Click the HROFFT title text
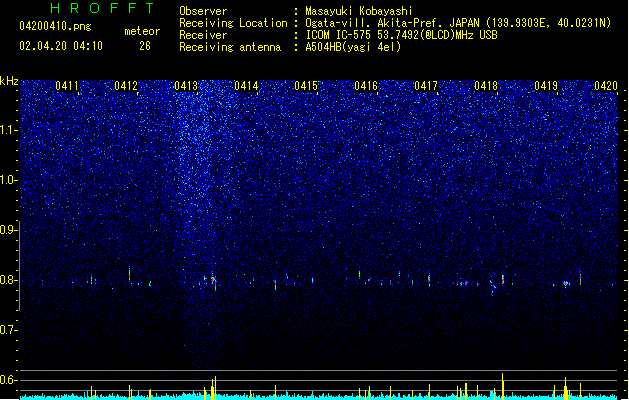Viewport: 629px width, 400px height. tap(102, 8)
